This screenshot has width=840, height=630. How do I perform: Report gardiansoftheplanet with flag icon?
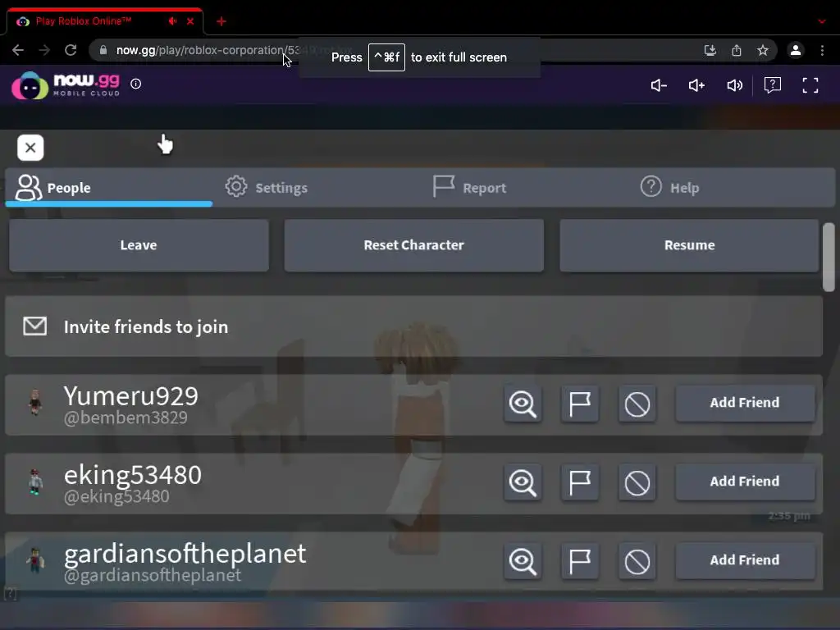(580, 561)
